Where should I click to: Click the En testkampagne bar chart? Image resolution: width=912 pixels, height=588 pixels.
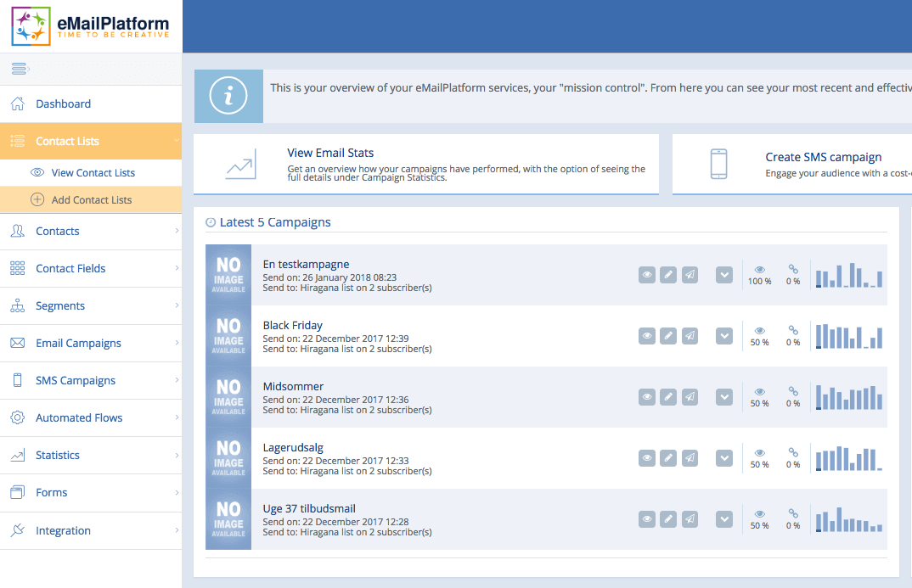[x=848, y=275]
